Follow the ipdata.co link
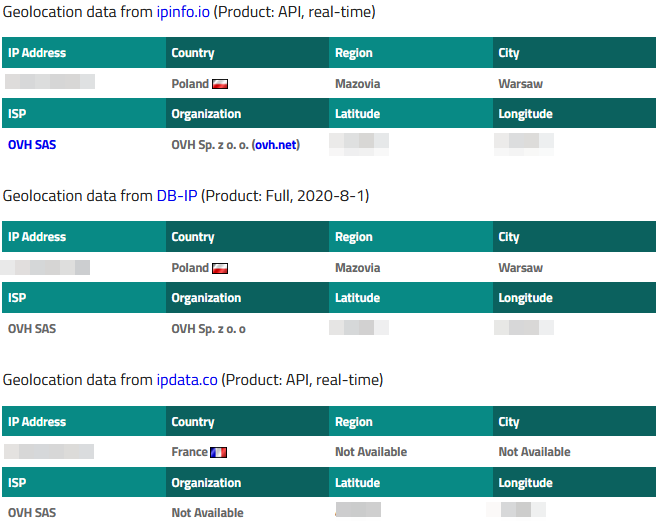This screenshot has width=666, height=530. pyautogui.click(x=187, y=380)
